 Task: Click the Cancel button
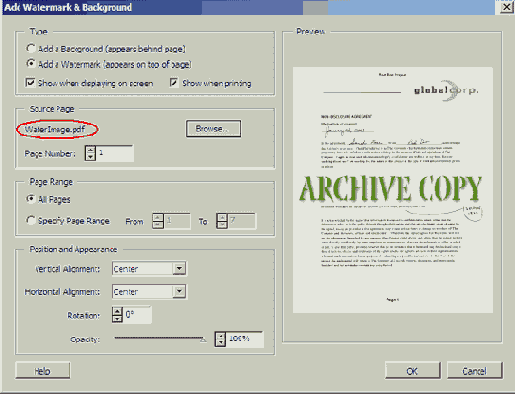(x=474, y=371)
